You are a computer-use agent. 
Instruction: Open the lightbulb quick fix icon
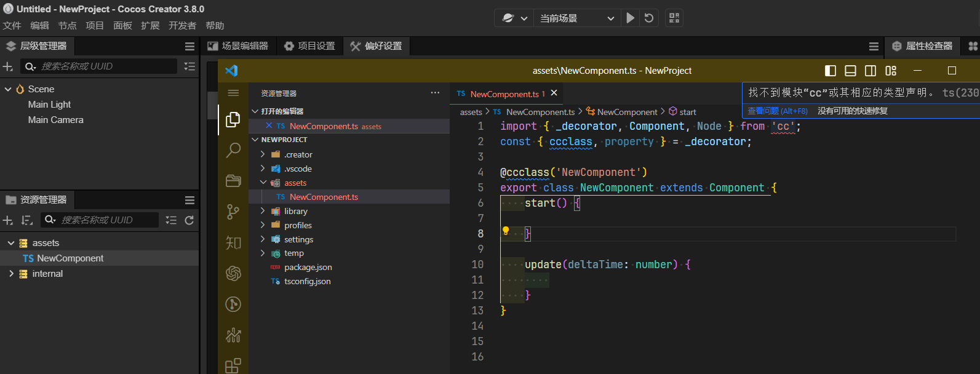coord(506,231)
